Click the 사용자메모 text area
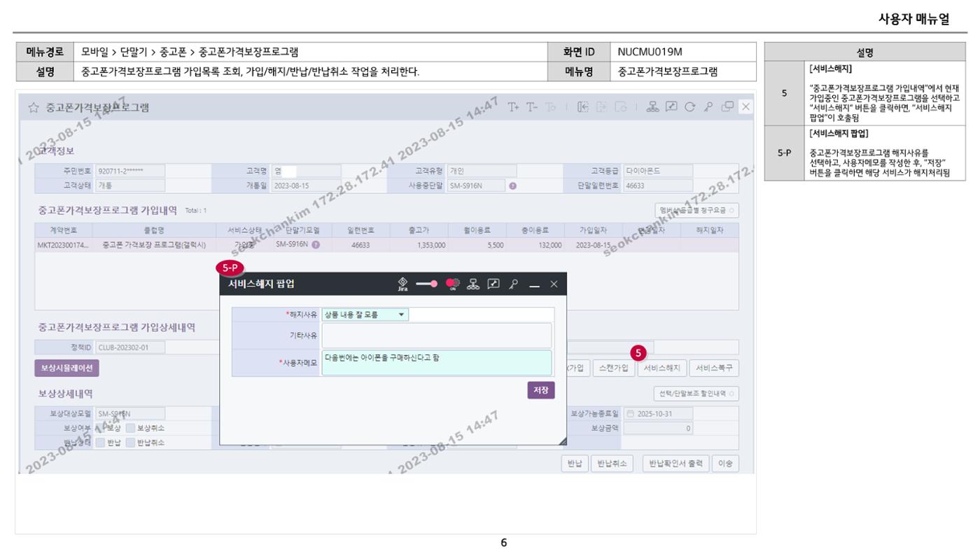 click(437, 363)
